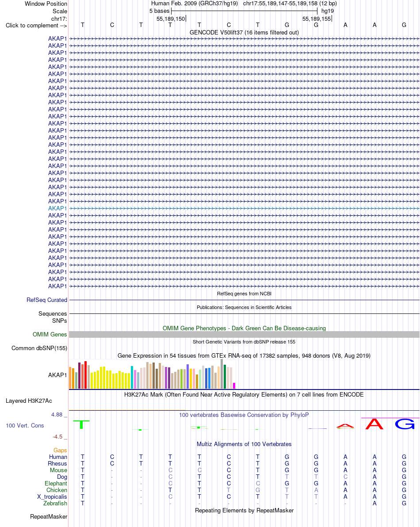Select the Dog alignment row label

click(x=62, y=477)
